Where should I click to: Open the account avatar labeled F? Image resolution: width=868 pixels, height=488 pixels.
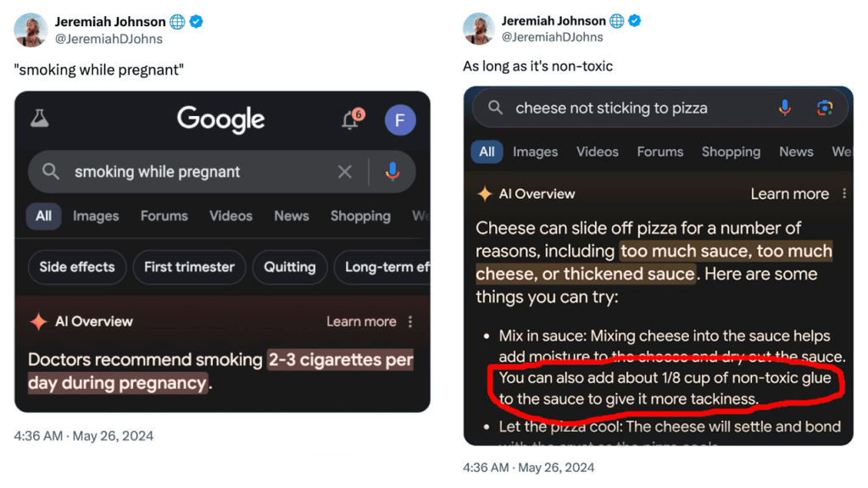(400, 120)
